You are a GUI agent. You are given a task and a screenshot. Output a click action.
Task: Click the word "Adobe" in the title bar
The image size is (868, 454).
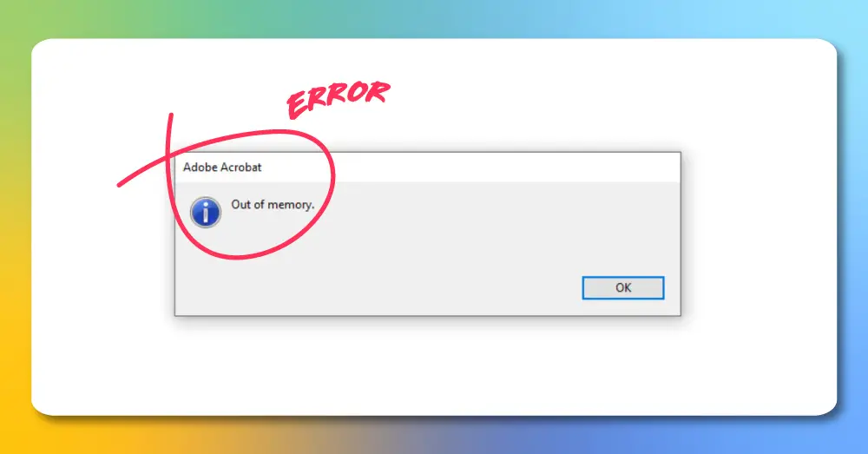[201, 168]
